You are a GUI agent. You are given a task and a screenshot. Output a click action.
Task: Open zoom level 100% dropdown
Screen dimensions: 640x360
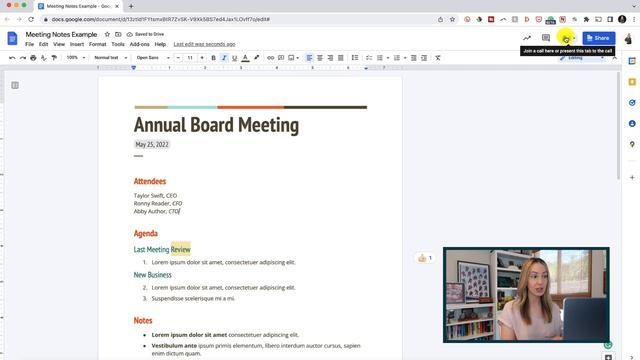click(x=76, y=58)
